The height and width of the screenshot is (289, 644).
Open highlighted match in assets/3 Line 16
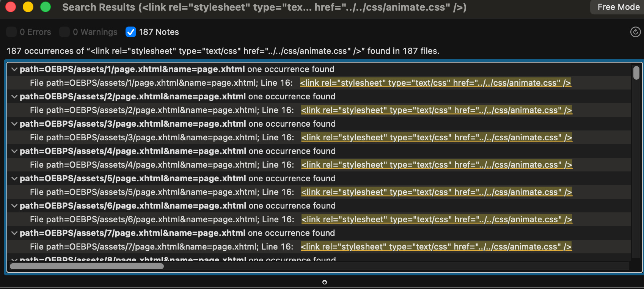pos(437,137)
